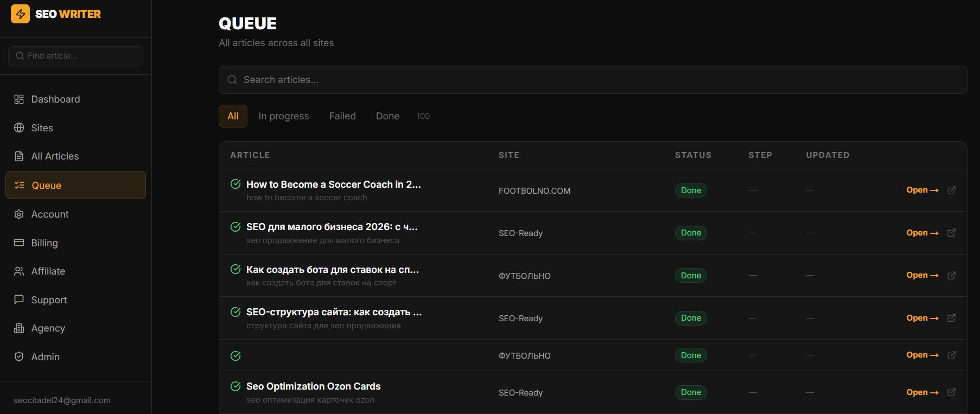Click check-circle status icon of Soccer Coach article
This screenshot has width=980, height=414.
[x=236, y=184]
